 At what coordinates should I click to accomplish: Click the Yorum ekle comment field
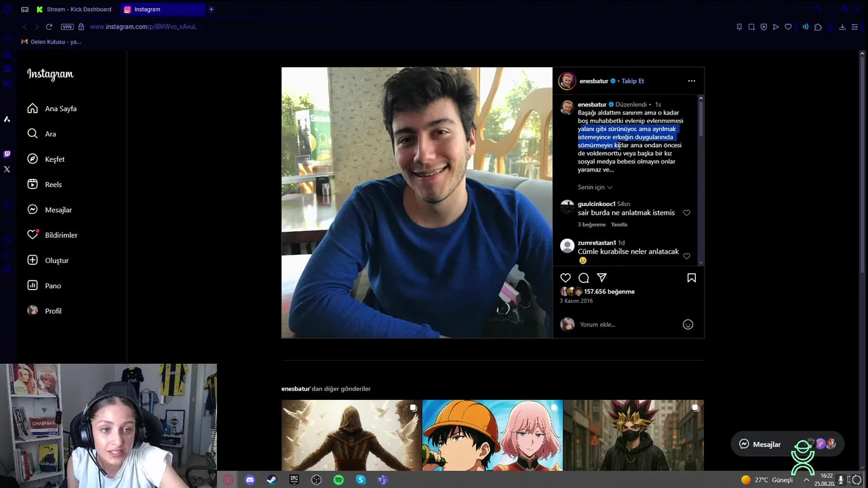point(627,325)
